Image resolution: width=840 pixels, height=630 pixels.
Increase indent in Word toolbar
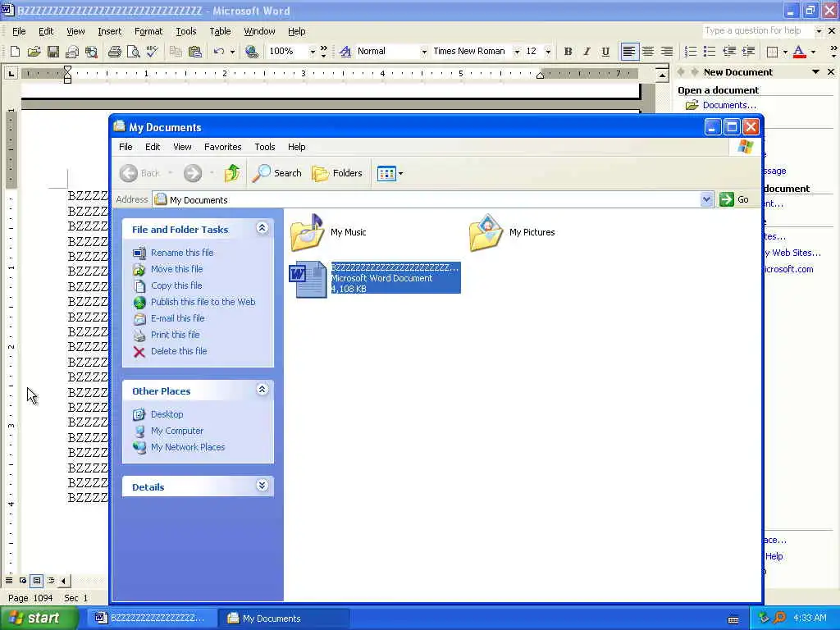[x=748, y=52]
